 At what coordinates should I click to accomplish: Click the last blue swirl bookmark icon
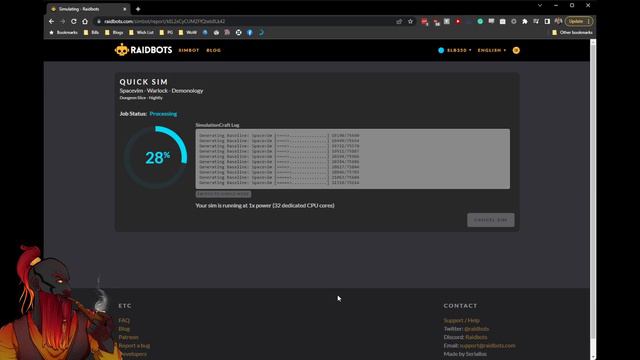click(x=261, y=32)
